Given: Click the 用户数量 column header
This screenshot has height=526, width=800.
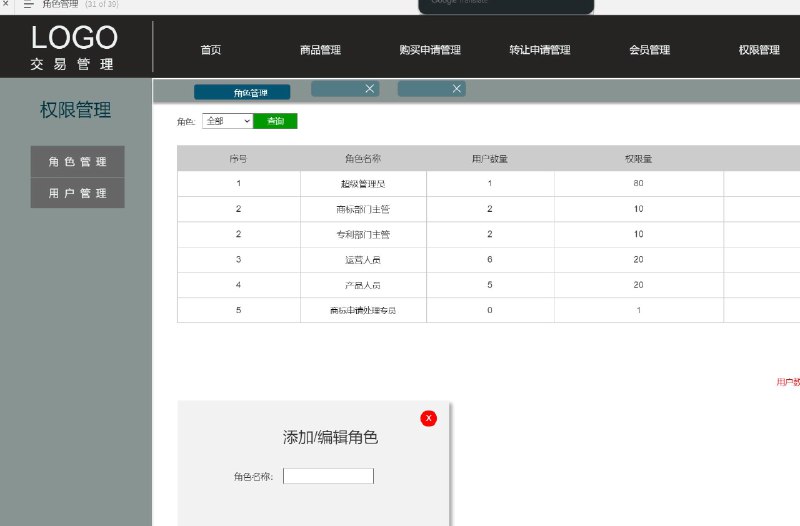Looking at the screenshot, I should [x=490, y=159].
